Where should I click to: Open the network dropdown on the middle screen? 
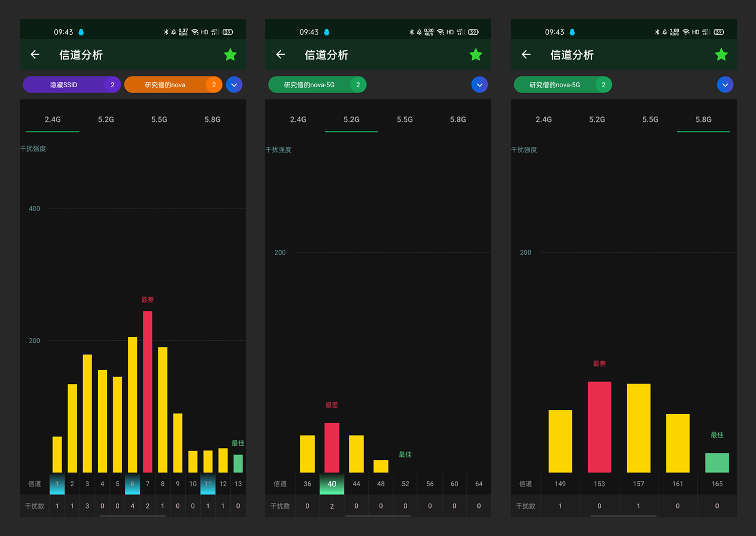[x=480, y=84]
